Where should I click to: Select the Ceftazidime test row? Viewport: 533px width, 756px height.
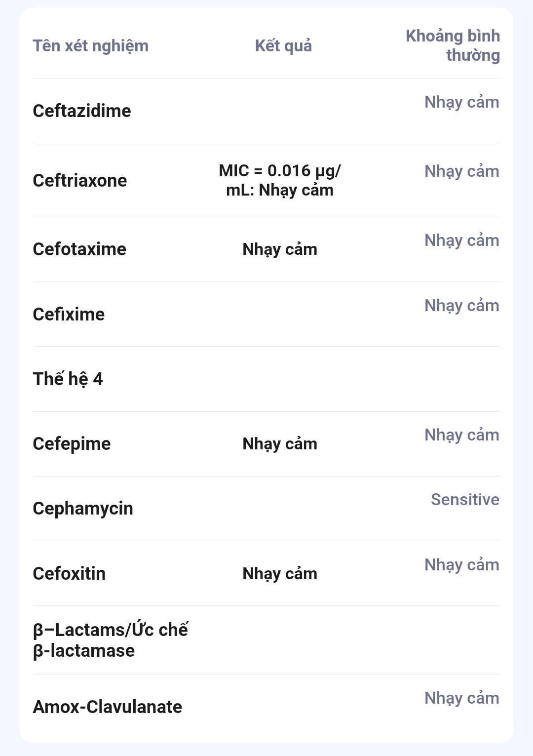pyautogui.click(x=82, y=111)
